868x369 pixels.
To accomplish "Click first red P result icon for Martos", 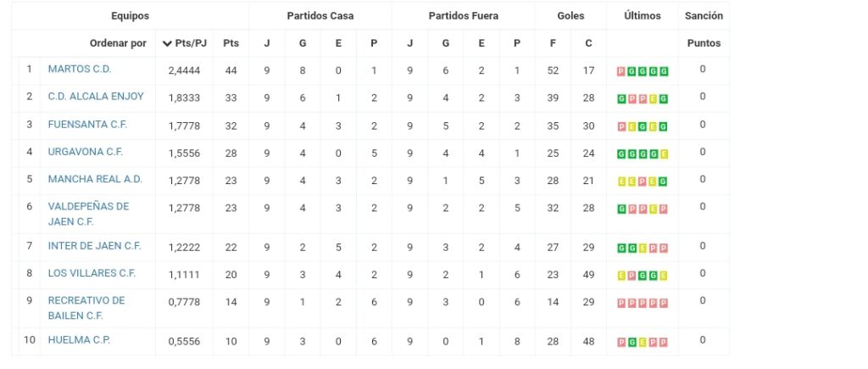I will coord(621,71).
